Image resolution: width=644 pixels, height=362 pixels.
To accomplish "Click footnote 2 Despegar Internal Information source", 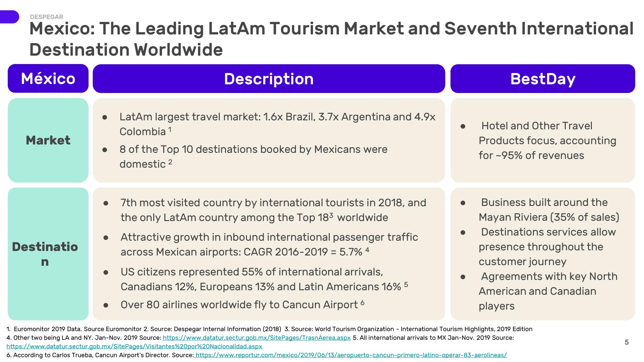I will [x=212, y=329].
